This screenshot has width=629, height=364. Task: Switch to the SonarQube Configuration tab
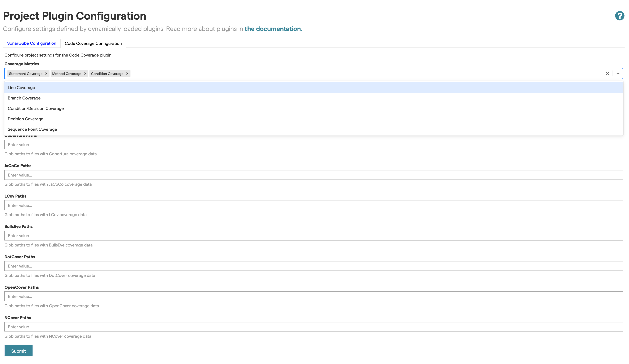tap(32, 43)
